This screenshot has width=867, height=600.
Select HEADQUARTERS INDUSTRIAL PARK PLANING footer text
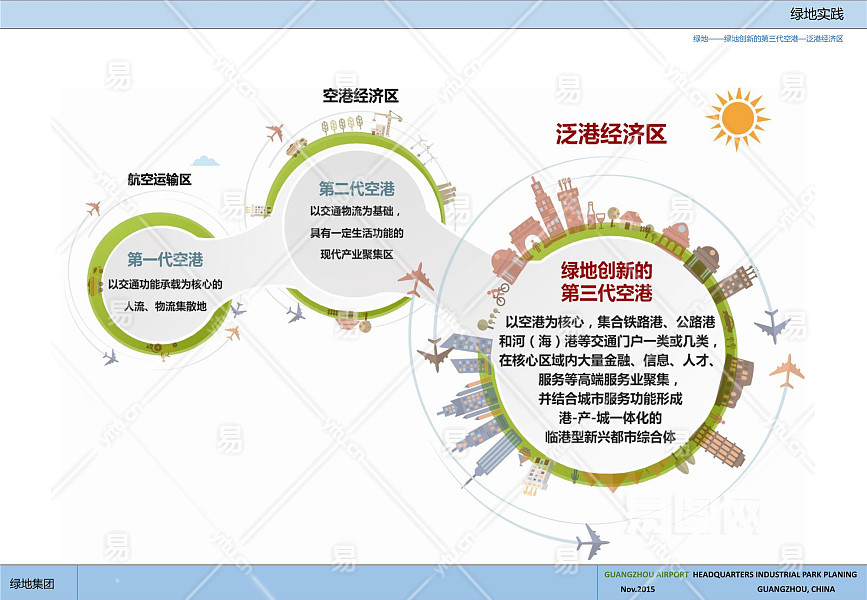point(775,575)
